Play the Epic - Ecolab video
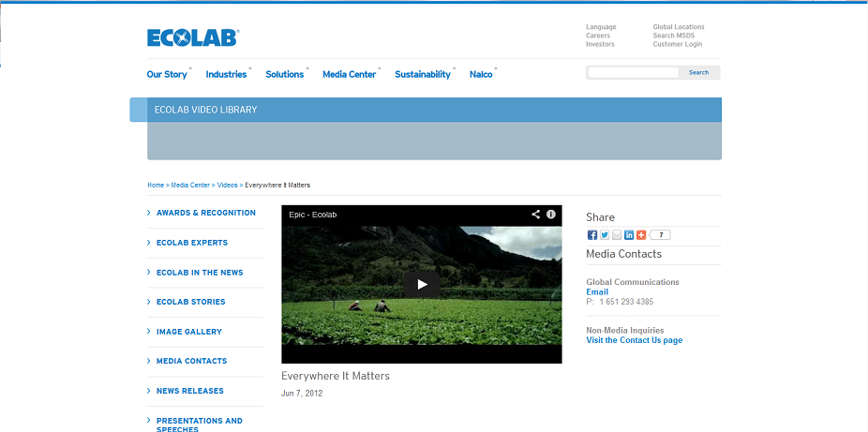 (422, 284)
